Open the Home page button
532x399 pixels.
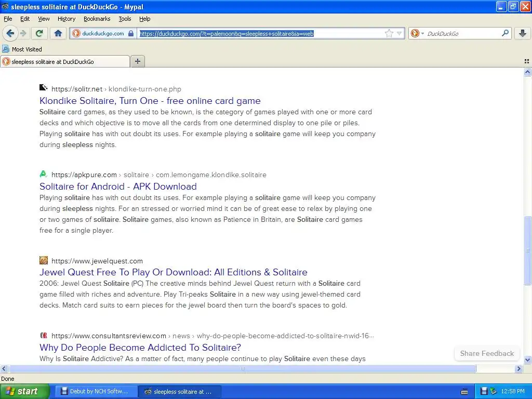coord(58,33)
